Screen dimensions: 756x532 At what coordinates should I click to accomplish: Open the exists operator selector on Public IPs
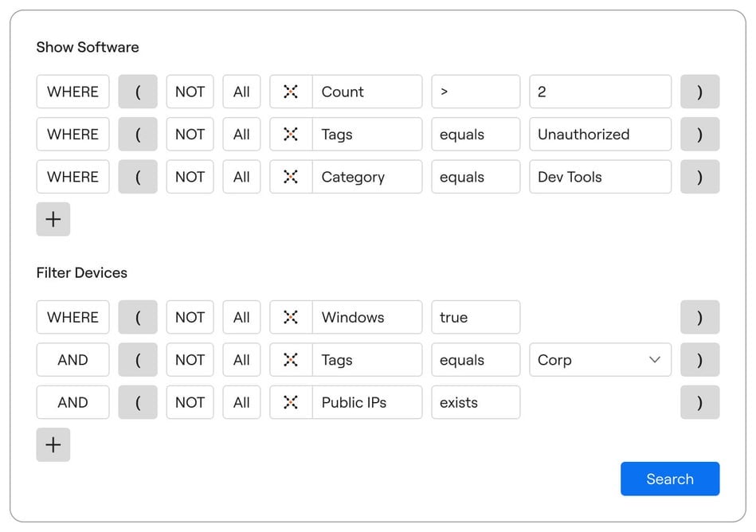[x=476, y=402]
